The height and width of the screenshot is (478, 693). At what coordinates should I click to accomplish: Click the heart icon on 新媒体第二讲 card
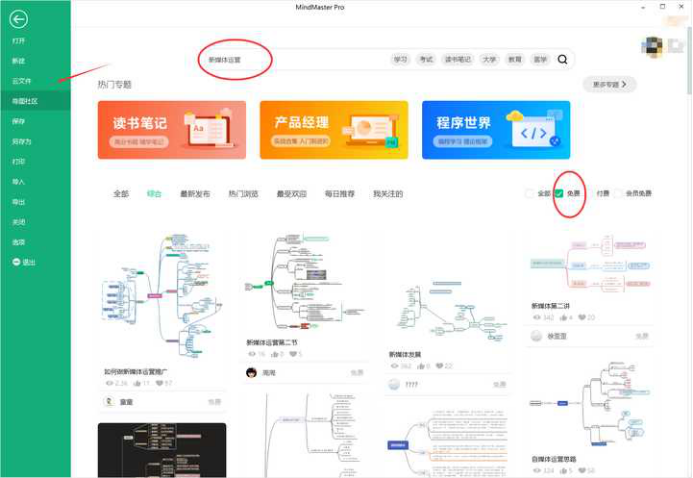pos(582,317)
